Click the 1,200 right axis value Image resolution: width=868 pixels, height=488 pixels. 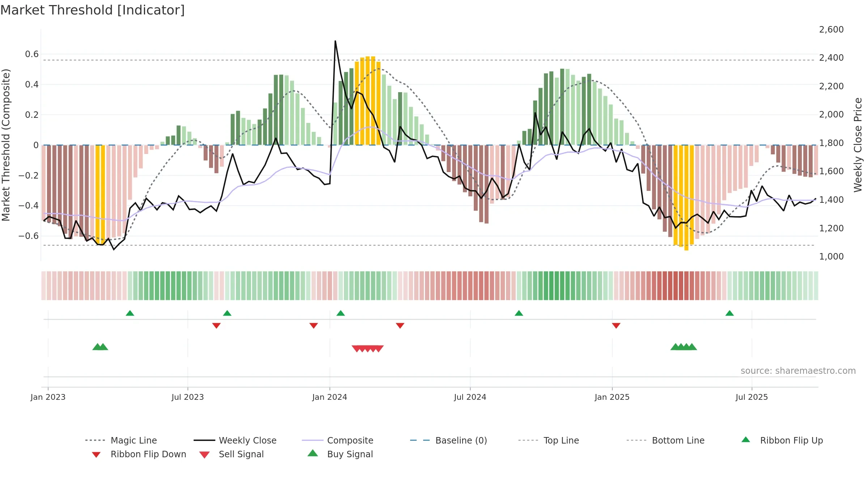tap(831, 228)
